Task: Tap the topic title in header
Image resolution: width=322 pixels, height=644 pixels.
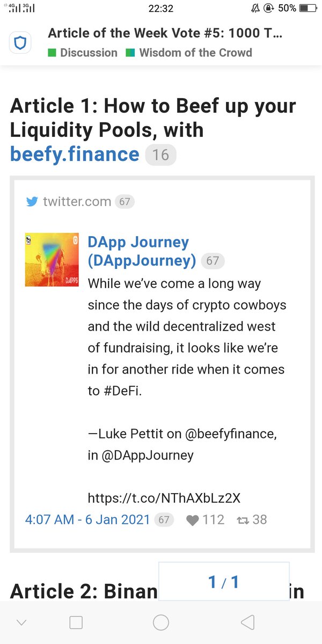Action: 165,33
